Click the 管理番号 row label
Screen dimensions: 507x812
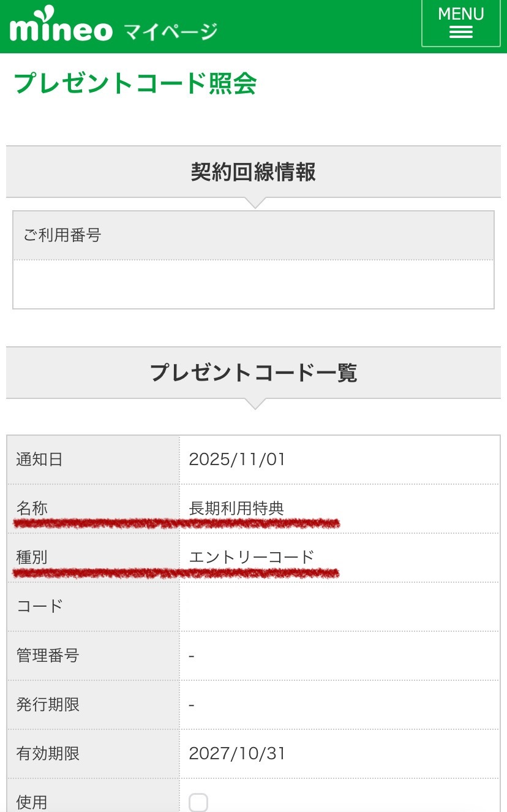[48, 656]
